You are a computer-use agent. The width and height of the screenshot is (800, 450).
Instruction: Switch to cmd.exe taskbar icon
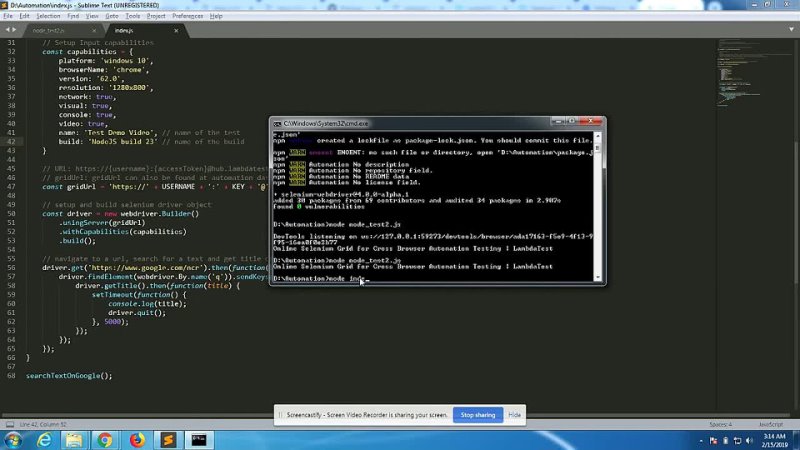[199, 440]
